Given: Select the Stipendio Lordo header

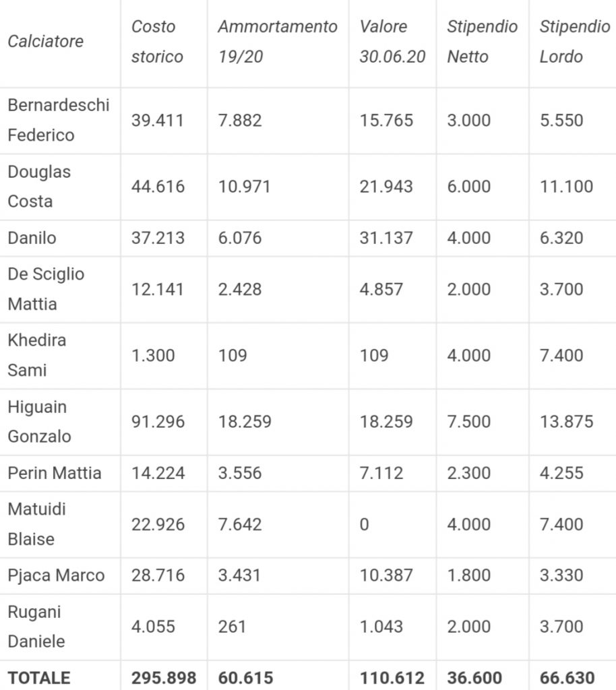Looking at the screenshot, I should pos(574,42).
